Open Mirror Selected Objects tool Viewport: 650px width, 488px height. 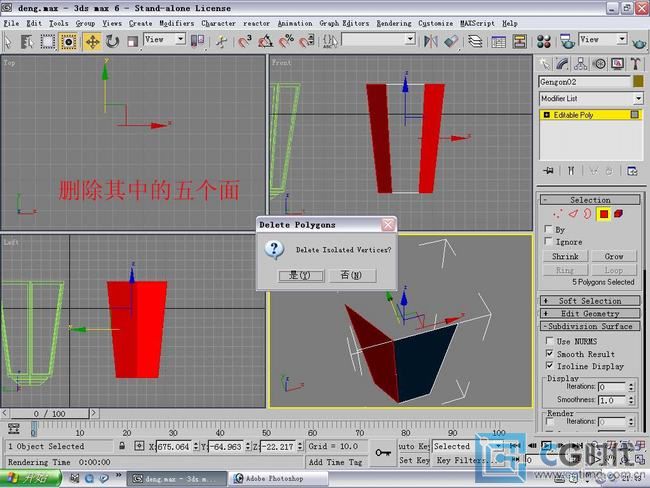(431, 41)
